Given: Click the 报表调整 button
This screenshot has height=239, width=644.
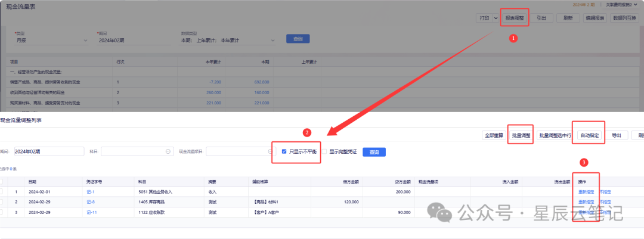Looking at the screenshot, I should click(515, 18).
